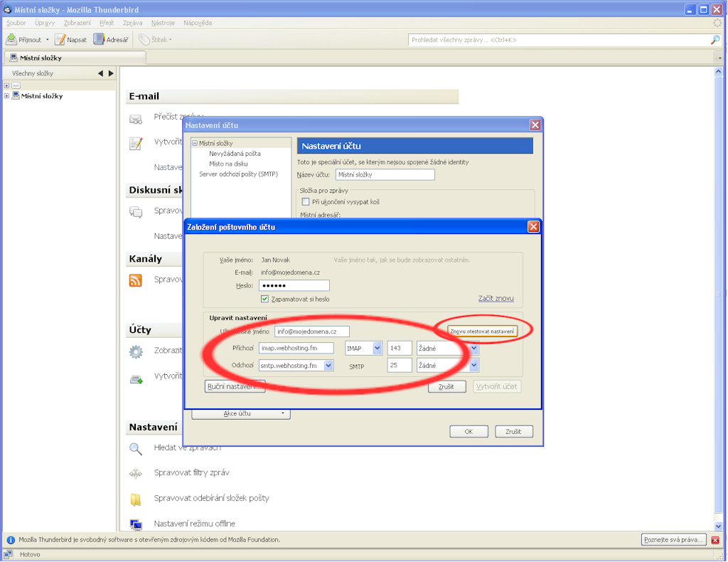Open the Akce účtu dropdown

[241, 413]
